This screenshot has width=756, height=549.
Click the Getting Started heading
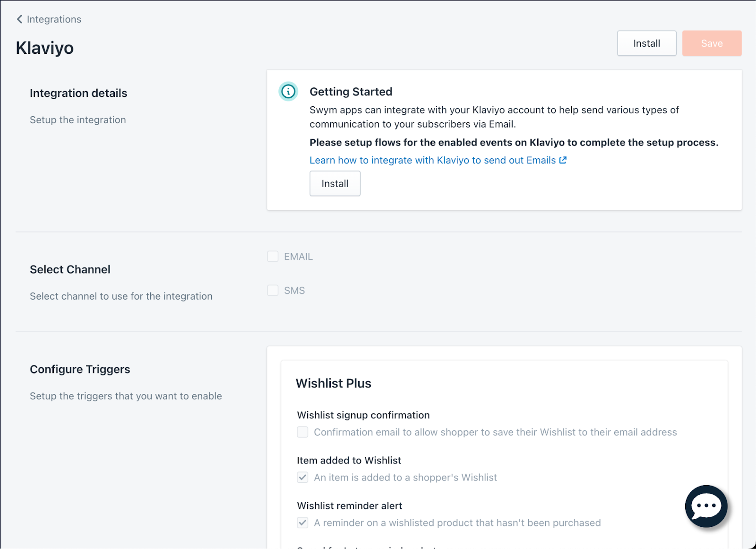coord(351,92)
